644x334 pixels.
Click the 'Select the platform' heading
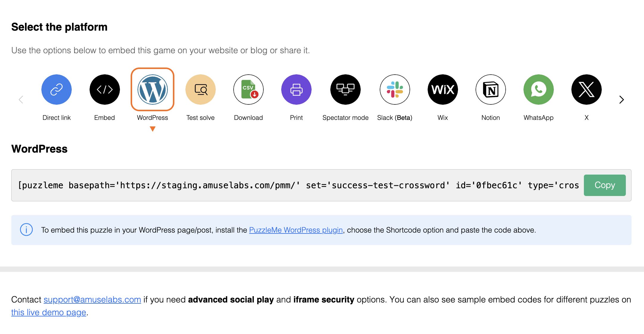tap(59, 27)
